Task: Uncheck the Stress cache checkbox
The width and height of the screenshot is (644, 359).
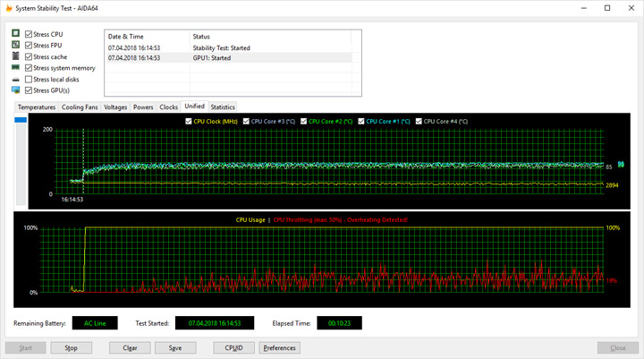Action: [29, 56]
